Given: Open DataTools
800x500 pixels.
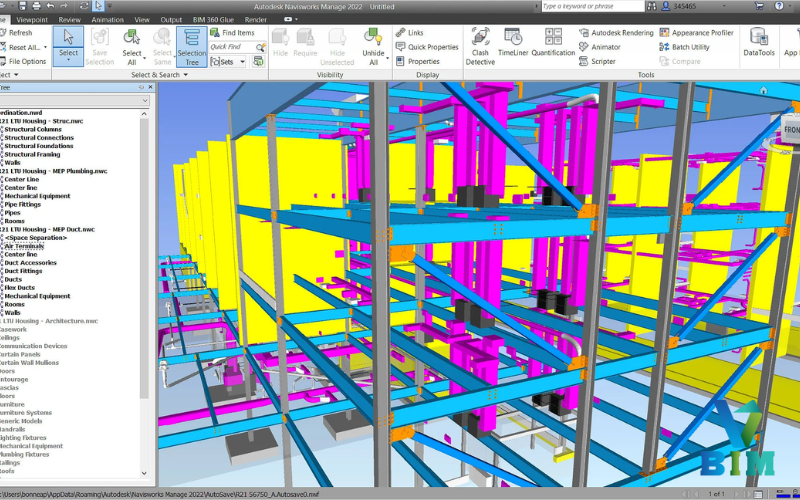Looking at the screenshot, I should click(759, 43).
